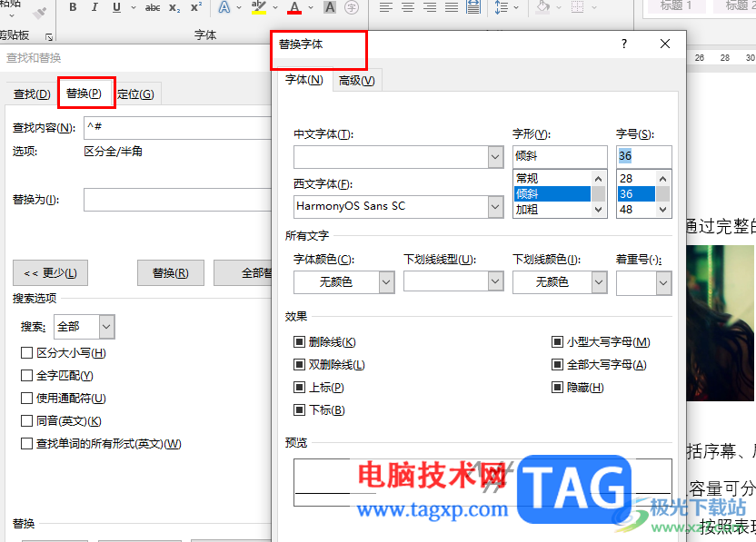Toggle 小型大写字母(M) checkbox
This screenshot has width=756, height=542.
[x=557, y=342]
